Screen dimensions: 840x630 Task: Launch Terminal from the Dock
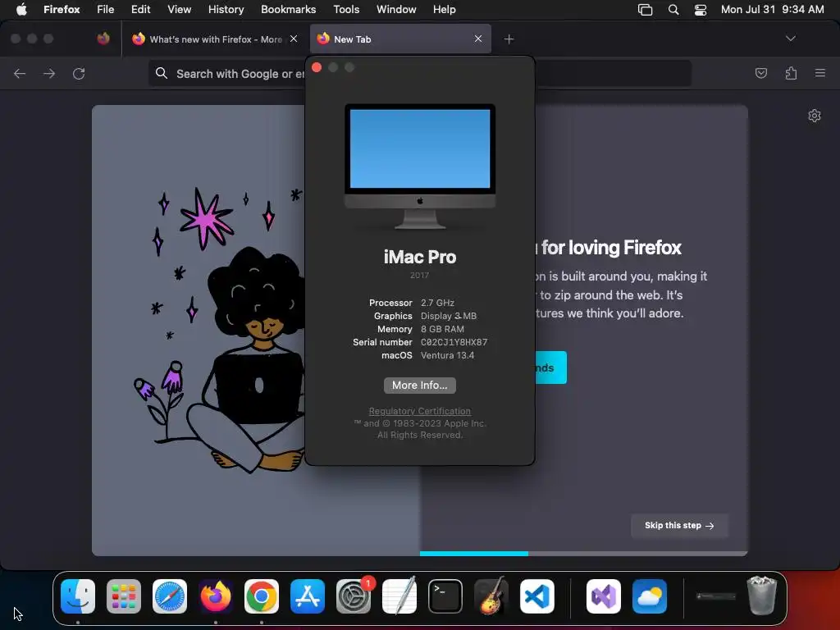[x=445, y=596]
